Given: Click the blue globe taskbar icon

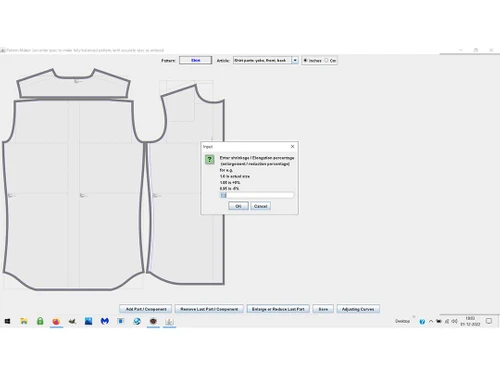Looking at the screenshot, I should [x=137, y=321].
